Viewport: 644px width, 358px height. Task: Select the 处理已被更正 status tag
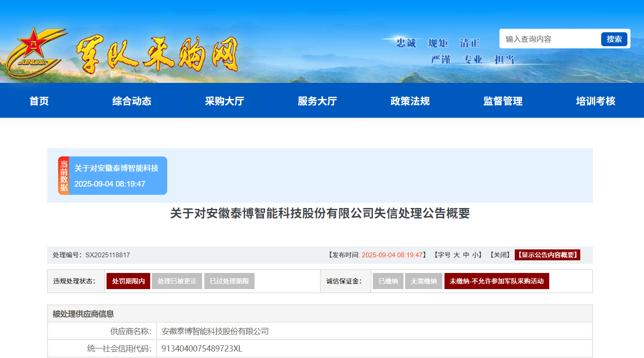coord(177,281)
